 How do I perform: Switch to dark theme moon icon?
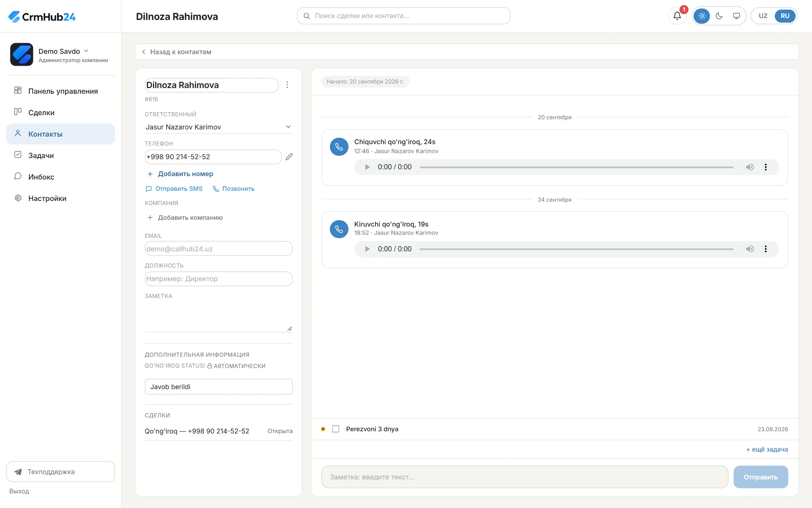[719, 16]
